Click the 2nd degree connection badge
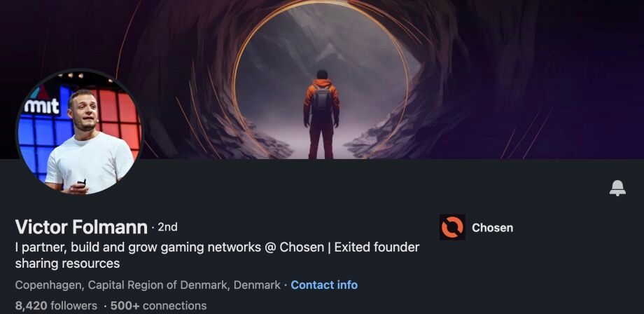 (167, 227)
